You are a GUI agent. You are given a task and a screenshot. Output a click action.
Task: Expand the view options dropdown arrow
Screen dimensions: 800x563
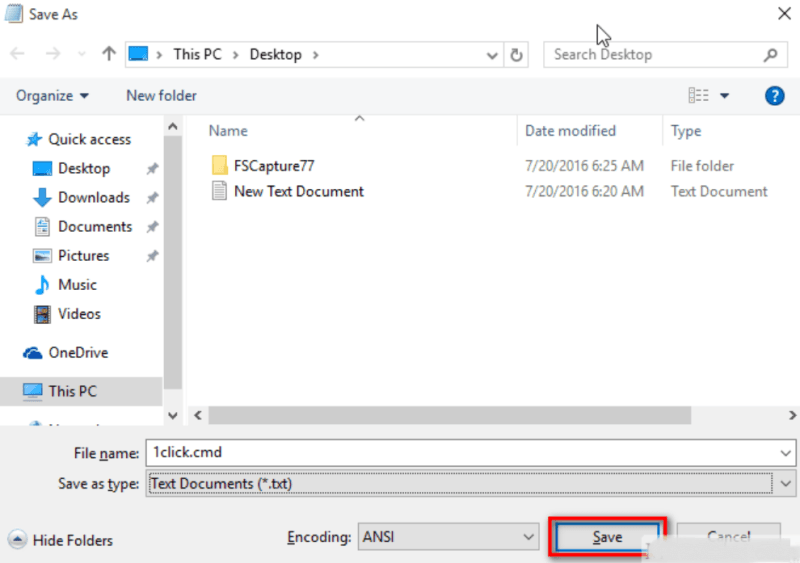coord(725,96)
